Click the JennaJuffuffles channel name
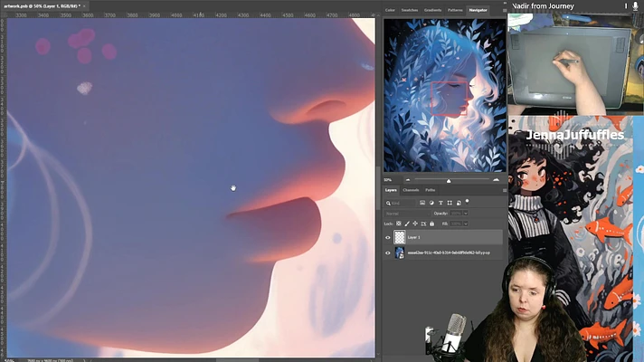Image resolution: width=644 pixels, height=362 pixels. 575,135
